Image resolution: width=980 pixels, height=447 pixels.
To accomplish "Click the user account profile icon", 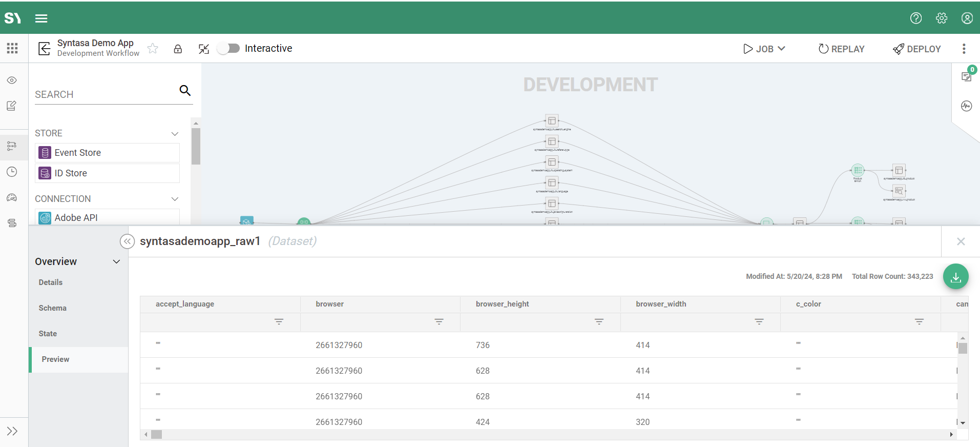I will (x=967, y=18).
